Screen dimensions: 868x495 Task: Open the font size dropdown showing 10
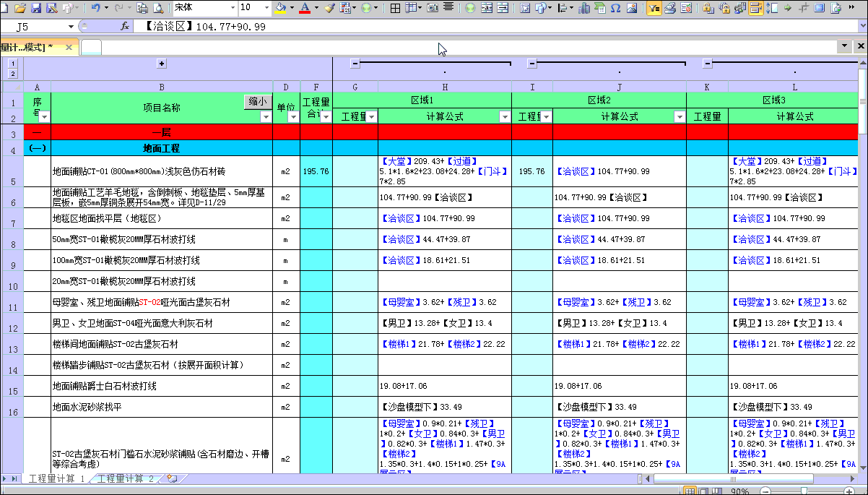click(x=268, y=8)
